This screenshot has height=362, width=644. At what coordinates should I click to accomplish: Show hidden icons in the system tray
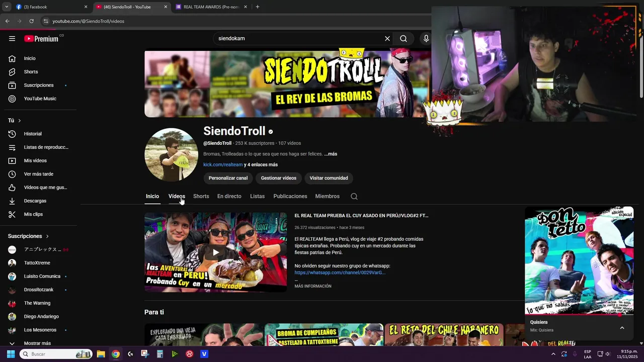553,354
